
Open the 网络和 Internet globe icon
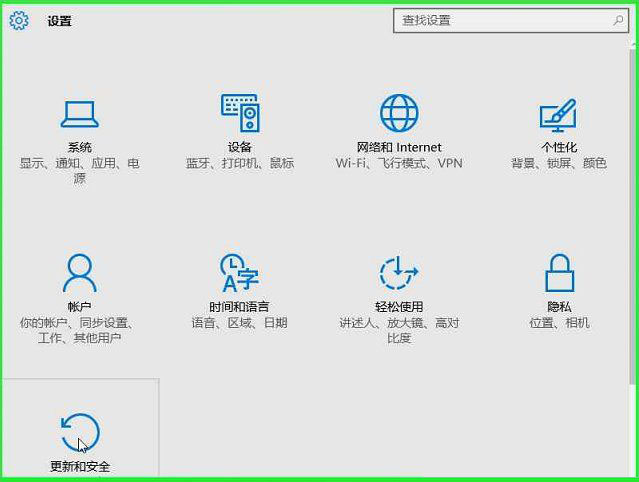(399, 113)
